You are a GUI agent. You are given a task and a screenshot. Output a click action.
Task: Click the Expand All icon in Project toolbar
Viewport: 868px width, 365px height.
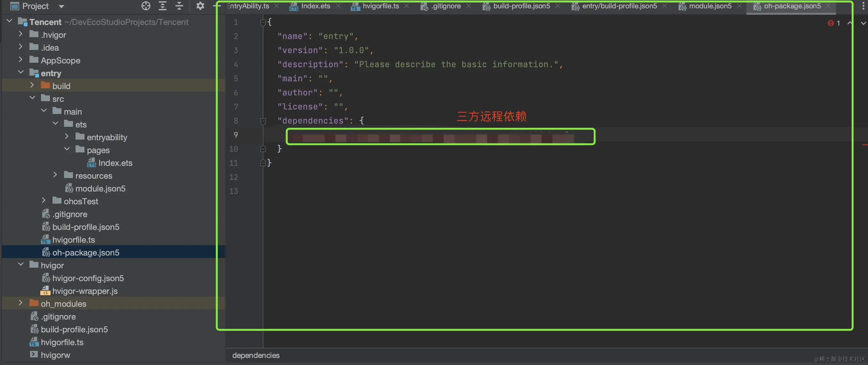(x=162, y=6)
